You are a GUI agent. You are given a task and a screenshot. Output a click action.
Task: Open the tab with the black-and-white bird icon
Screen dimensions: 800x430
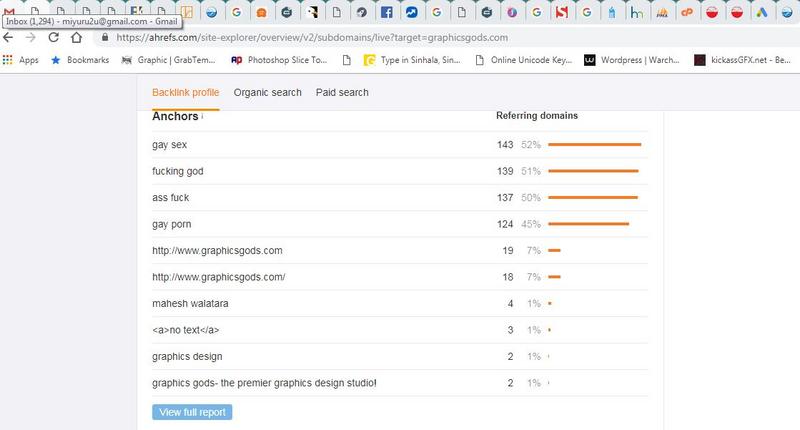[x=312, y=12]
